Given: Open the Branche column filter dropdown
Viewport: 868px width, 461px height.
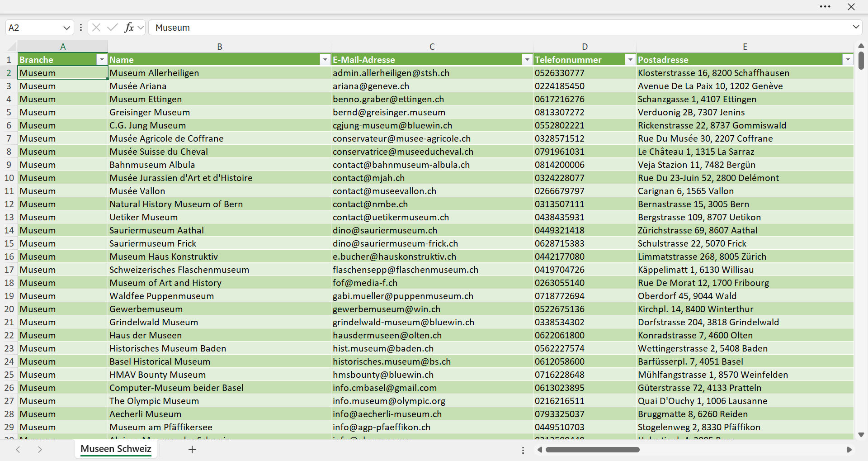Looking at the screenshot, I should [x=102, y=60].
